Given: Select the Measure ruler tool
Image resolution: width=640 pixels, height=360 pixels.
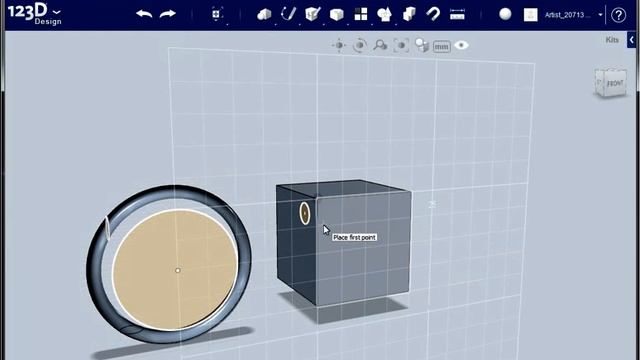Looking at the screenshot, I should 457,15.
